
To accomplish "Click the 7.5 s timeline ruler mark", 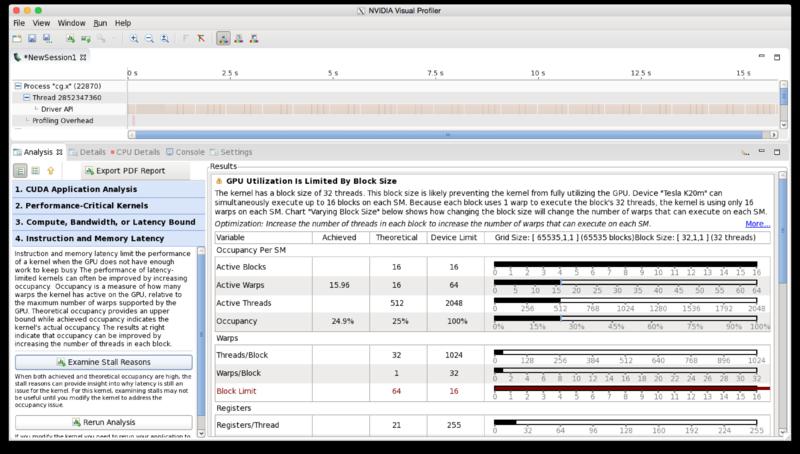I will coord(435,73).
